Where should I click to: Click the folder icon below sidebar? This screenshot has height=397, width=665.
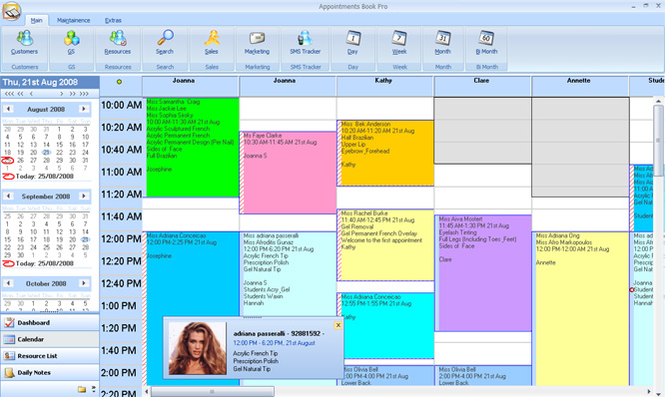pos(82,389)
